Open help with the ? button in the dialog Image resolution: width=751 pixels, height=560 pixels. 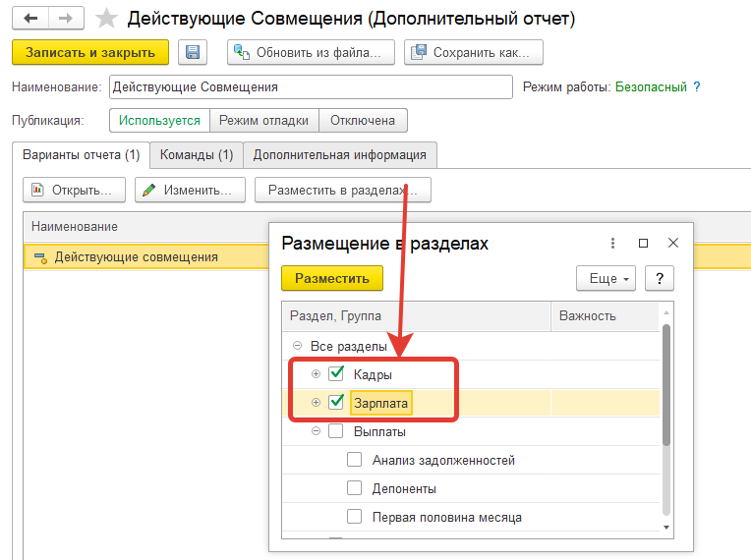click(660, 278)
